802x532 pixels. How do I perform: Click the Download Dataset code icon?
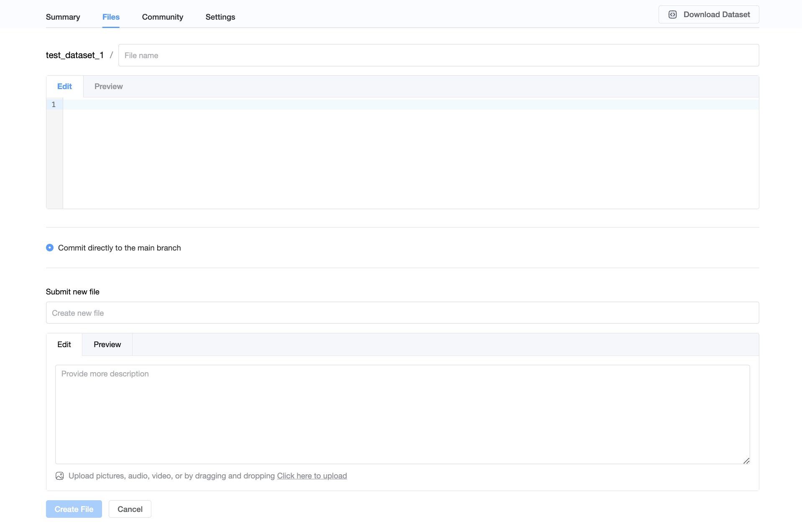pos(672,15)
